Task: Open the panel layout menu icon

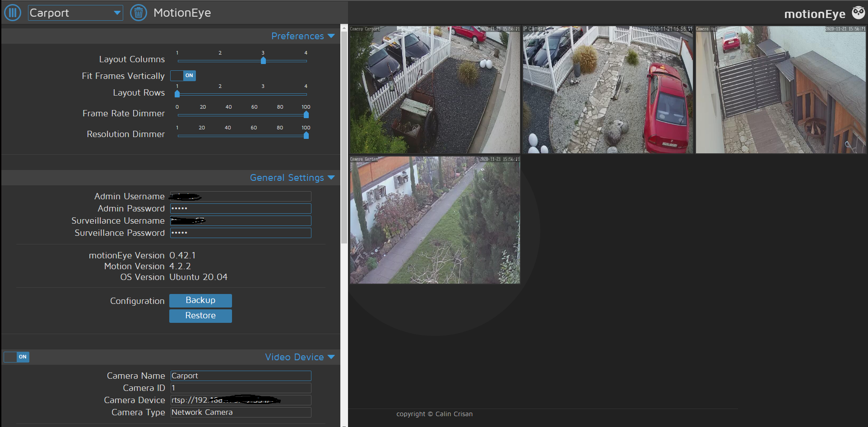Action: (x=12, y=12)
